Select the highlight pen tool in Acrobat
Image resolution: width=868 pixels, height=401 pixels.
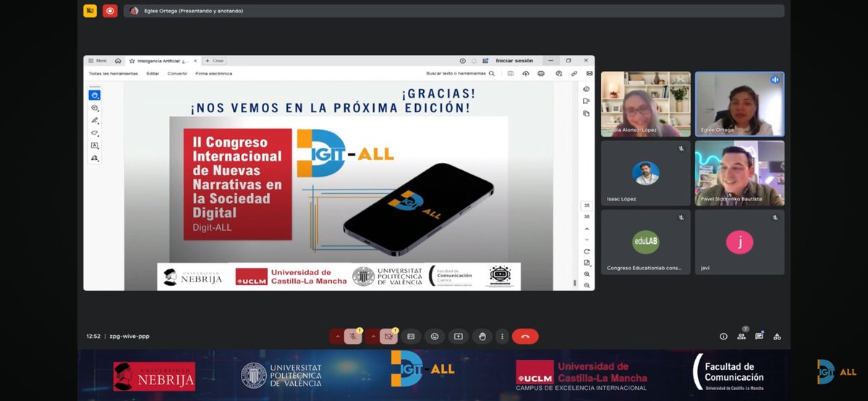pos(95,120)
